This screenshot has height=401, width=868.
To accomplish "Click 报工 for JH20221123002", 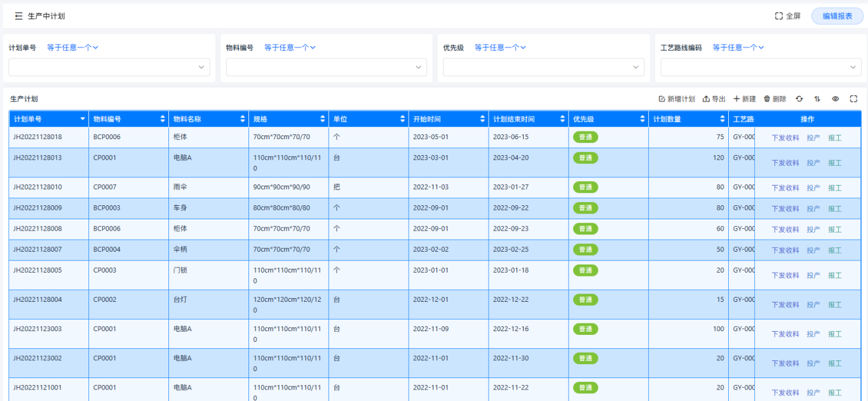I will (x=834, y=364).
